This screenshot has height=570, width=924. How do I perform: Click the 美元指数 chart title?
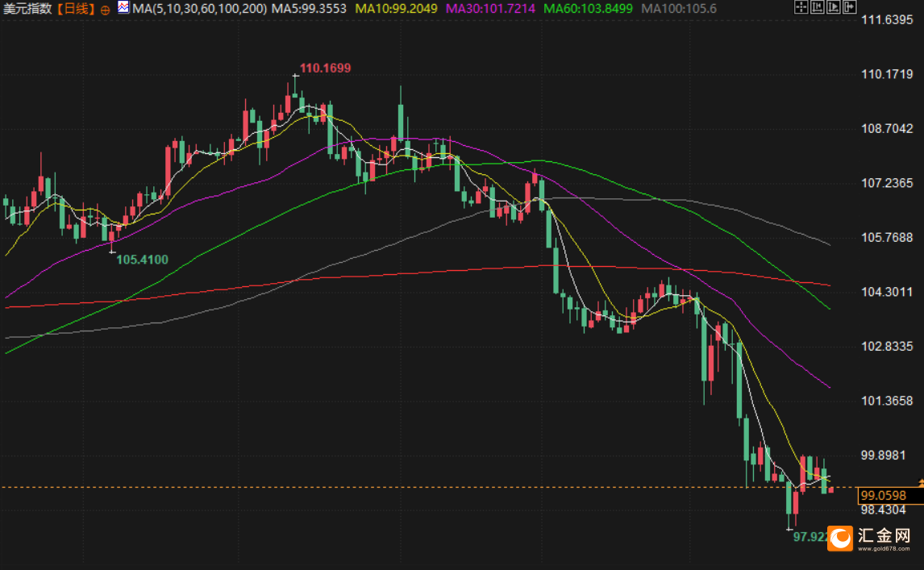(27, 9)
